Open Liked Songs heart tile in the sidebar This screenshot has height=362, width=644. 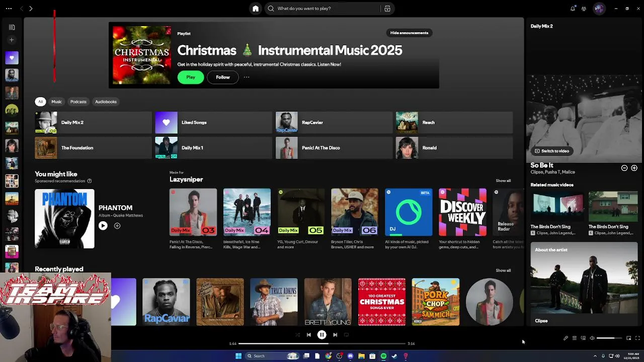pos(12,57)
